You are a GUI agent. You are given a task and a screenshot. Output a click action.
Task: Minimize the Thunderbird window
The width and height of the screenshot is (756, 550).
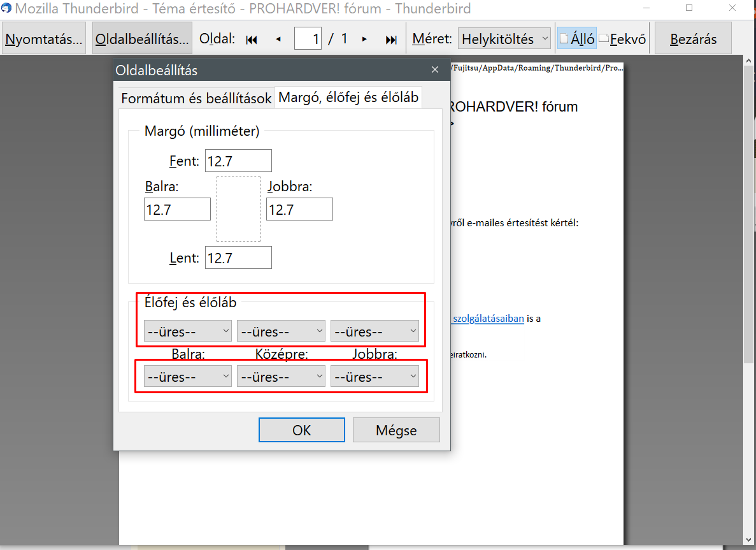point(646,8)
